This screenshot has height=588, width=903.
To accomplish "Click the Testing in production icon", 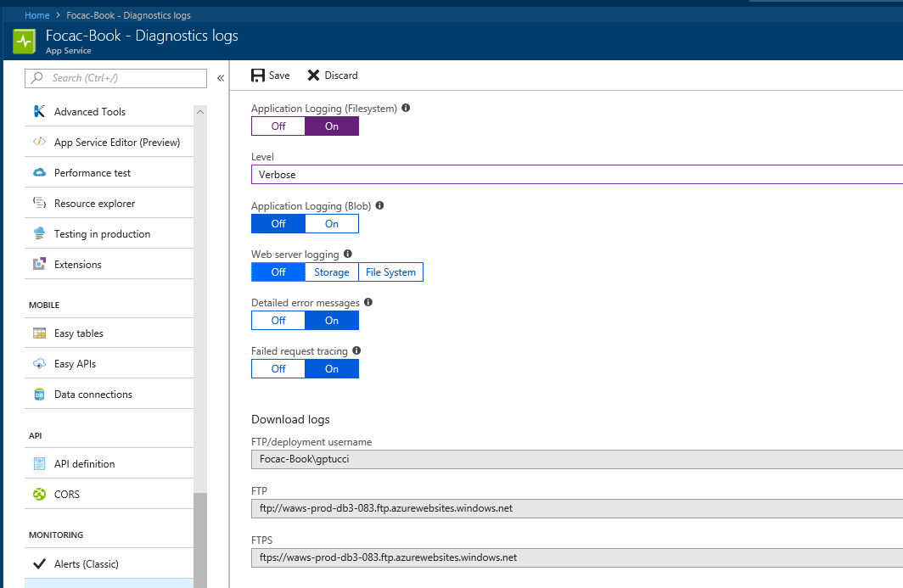I will (x=39, y=233).
